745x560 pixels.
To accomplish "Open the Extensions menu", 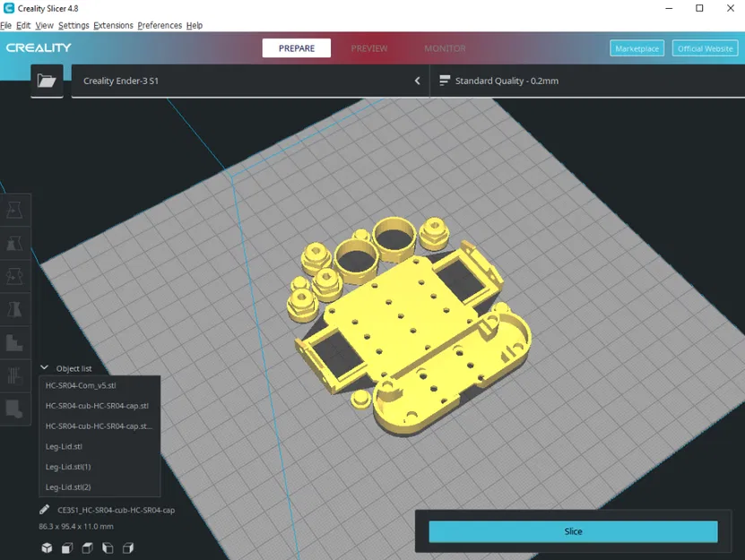I will coord(112,25).
